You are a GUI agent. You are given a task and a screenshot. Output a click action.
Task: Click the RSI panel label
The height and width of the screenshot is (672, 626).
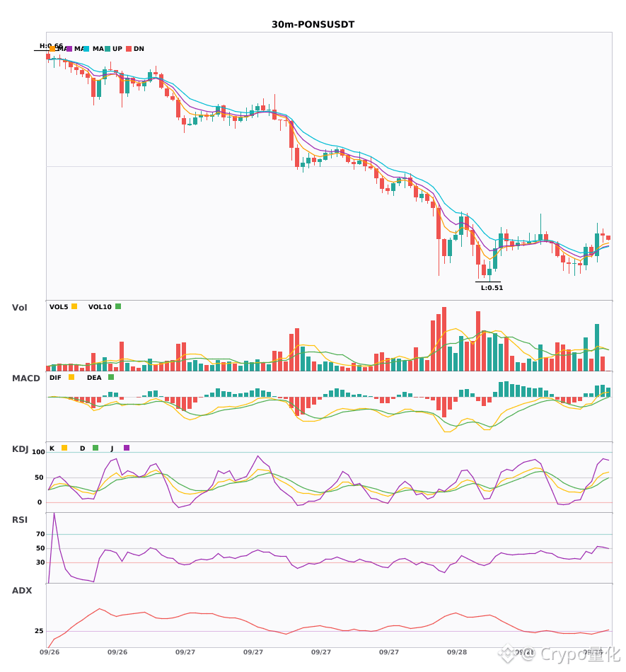[20, 520]
